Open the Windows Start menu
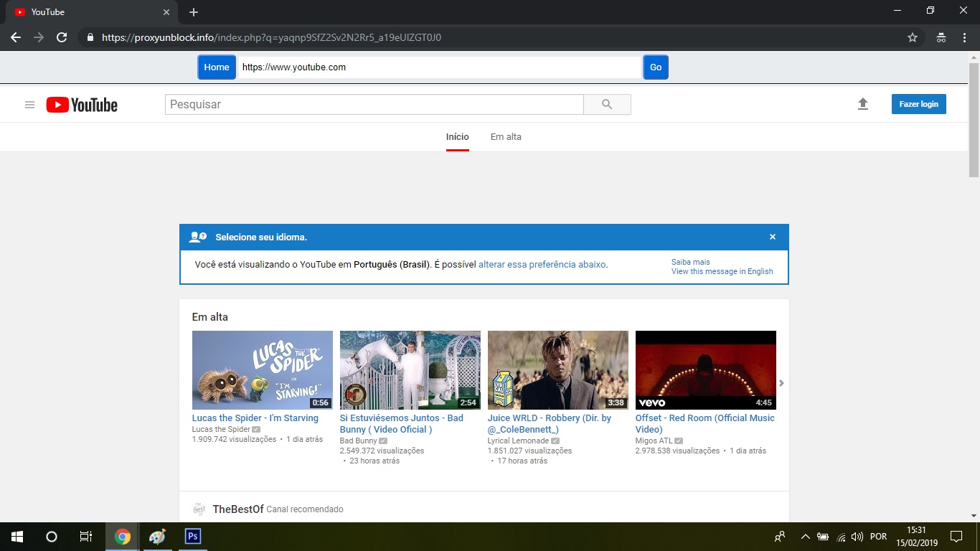The width and height of the screenshot is (980, 551). 17,537
